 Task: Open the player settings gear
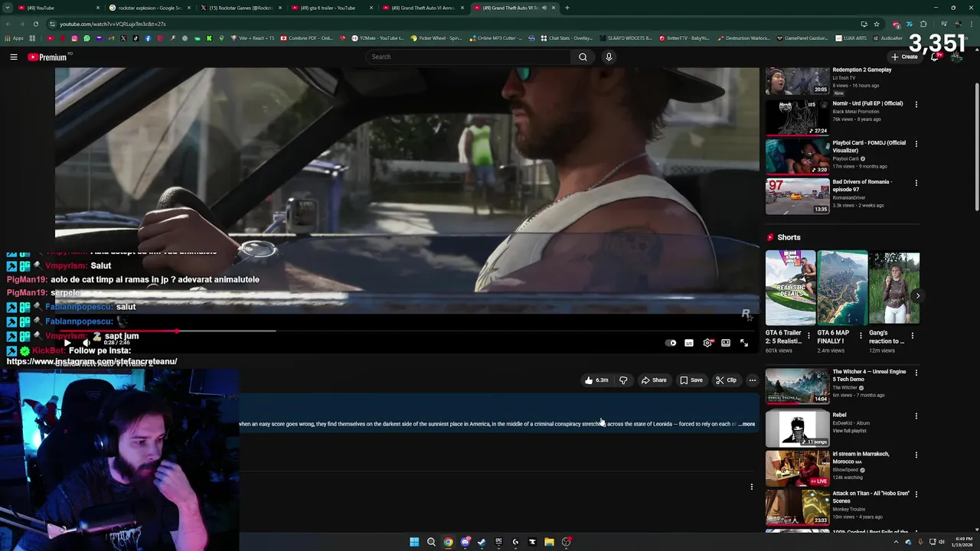point(707,343)
